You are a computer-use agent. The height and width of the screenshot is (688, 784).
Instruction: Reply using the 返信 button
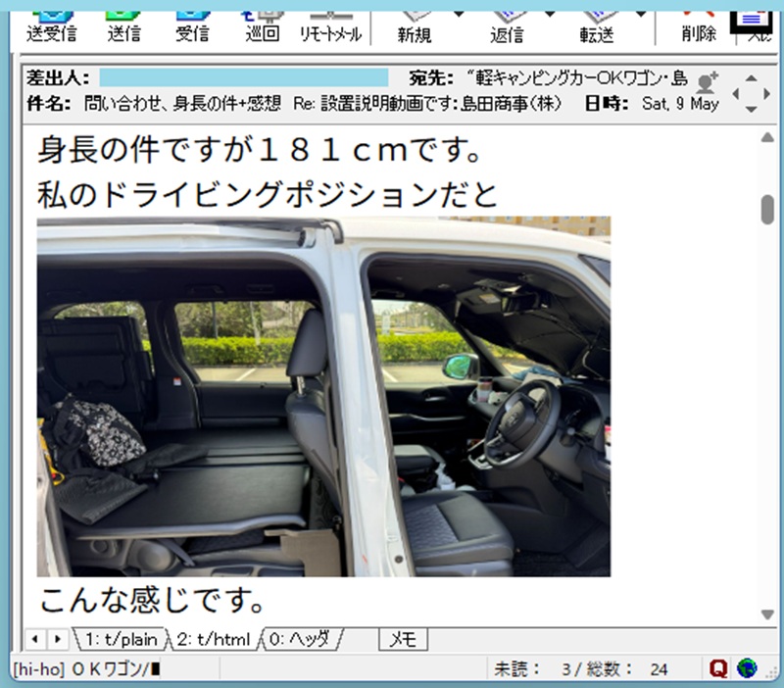[507, 28]
